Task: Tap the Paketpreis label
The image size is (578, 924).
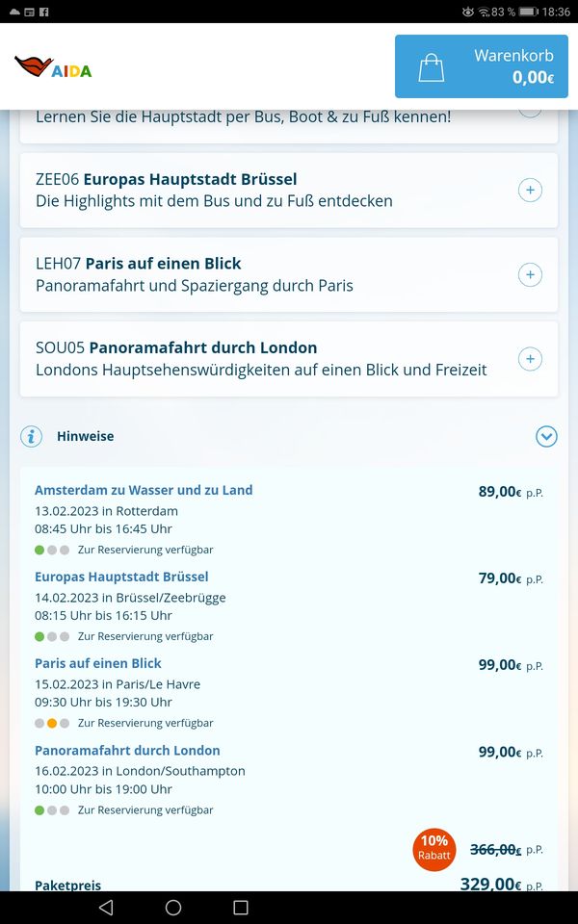Action: pyautogui.click(x=67, y=885)
